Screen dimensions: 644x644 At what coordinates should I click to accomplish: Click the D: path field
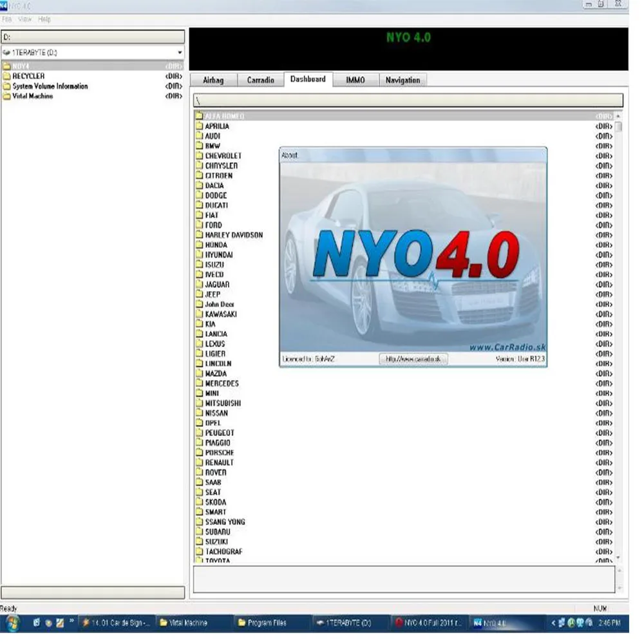tap(93, 37)
